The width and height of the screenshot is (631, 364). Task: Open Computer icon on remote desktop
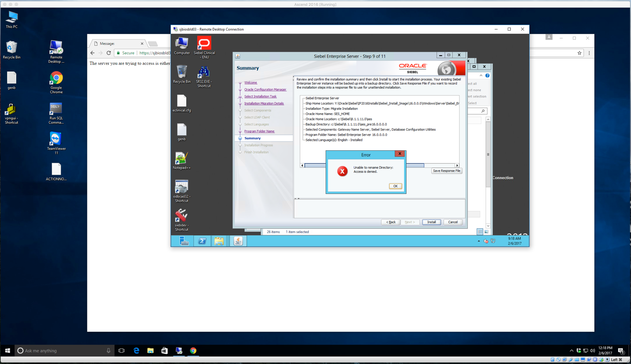pyautogui.click(x=182, y=46)
